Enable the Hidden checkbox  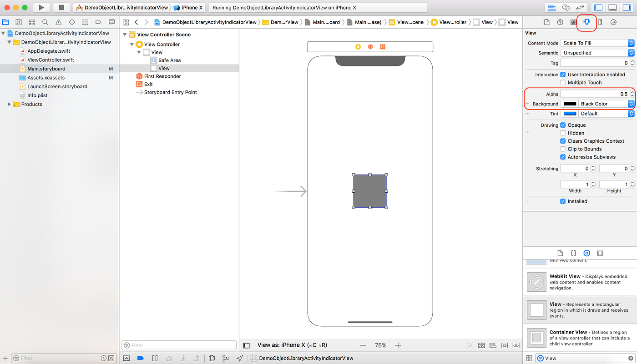(563, 133)
